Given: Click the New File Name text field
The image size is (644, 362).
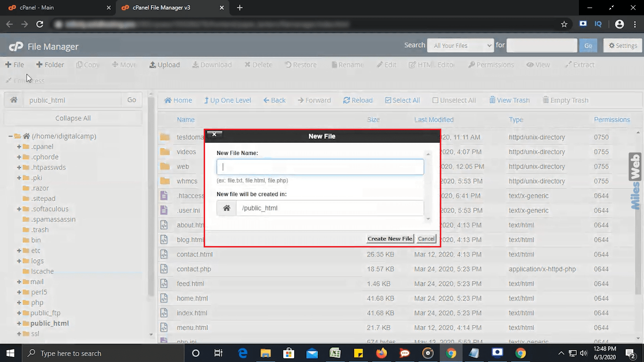Looking at the screenshot, I should tap(320, 167).
